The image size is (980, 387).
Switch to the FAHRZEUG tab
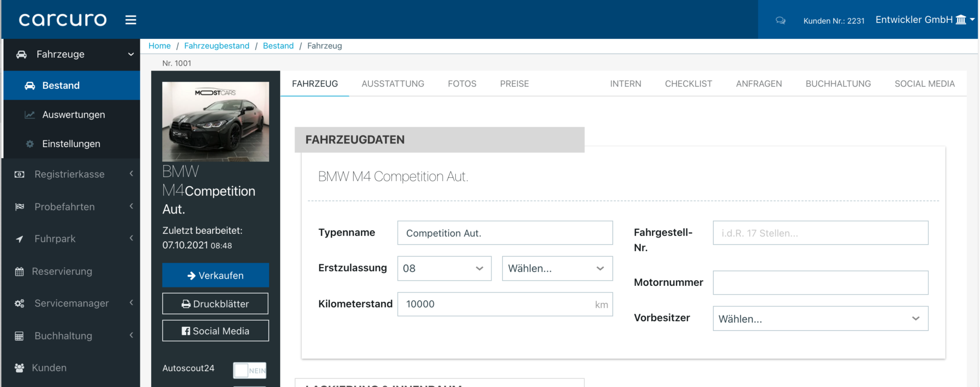pos(315,84)
